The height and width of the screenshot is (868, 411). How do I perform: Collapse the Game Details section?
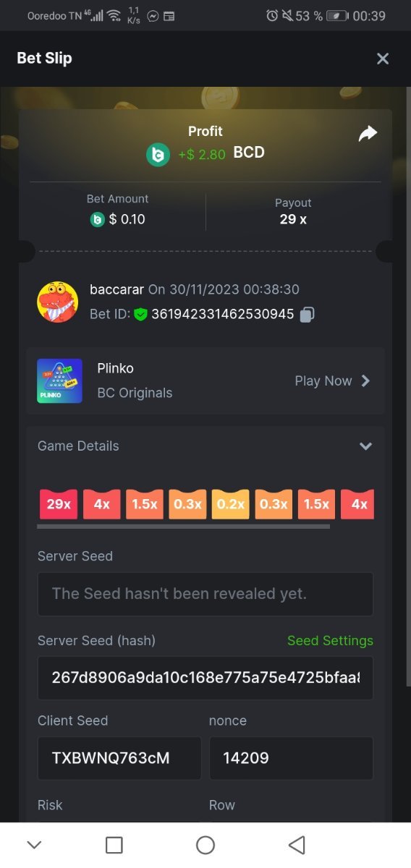click(x=365, y=446)
